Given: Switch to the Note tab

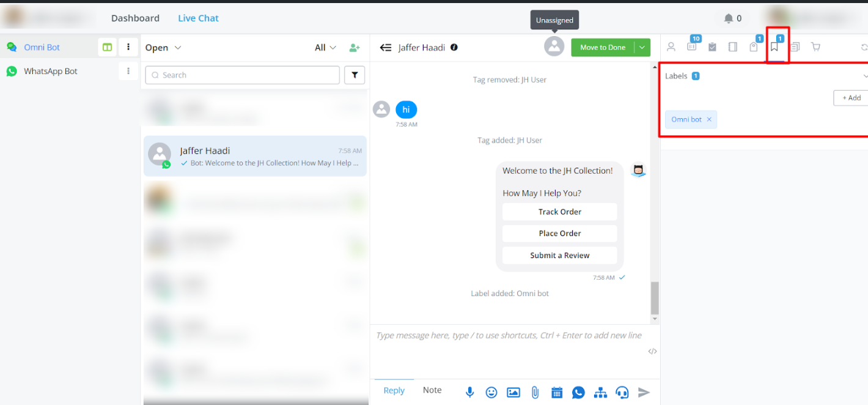Looking at the screenshot, I should pos(432,390).
